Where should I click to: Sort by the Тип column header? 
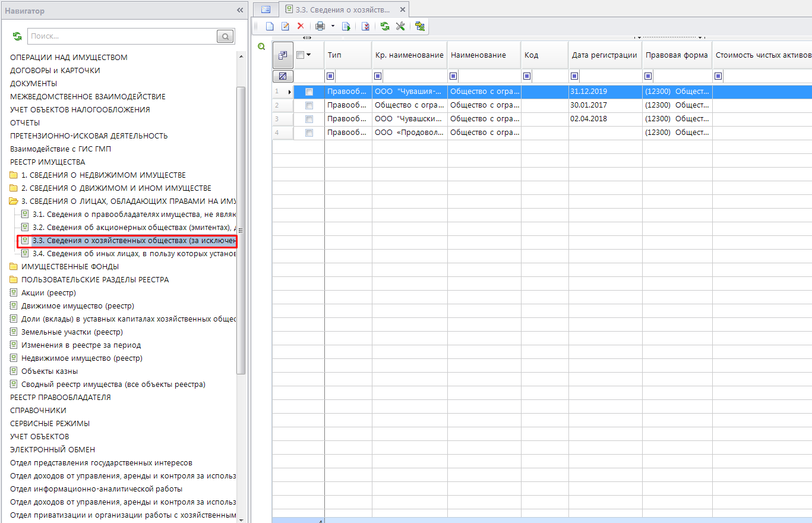[348, 55]
